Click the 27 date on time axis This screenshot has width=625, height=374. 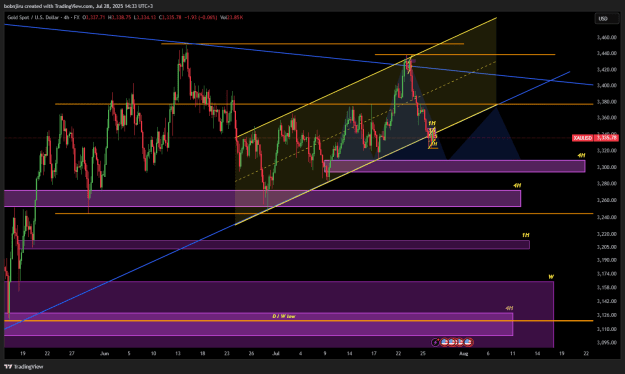coord(72,353)
